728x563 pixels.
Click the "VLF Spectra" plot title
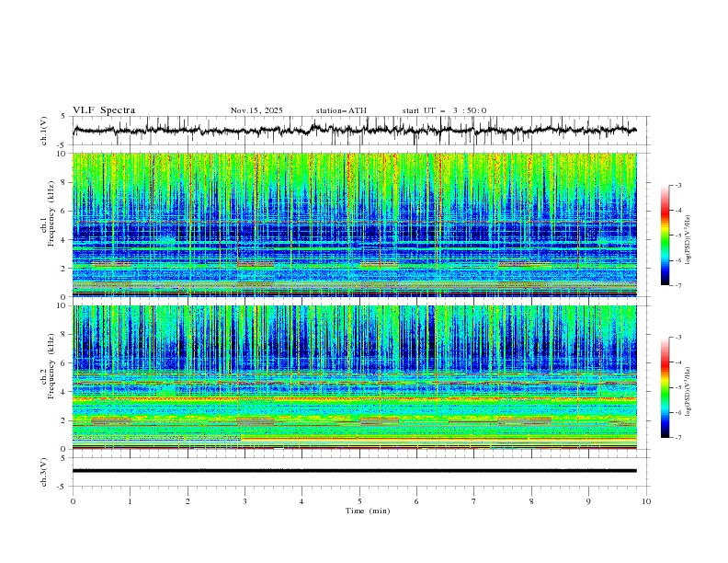(104, 110)
